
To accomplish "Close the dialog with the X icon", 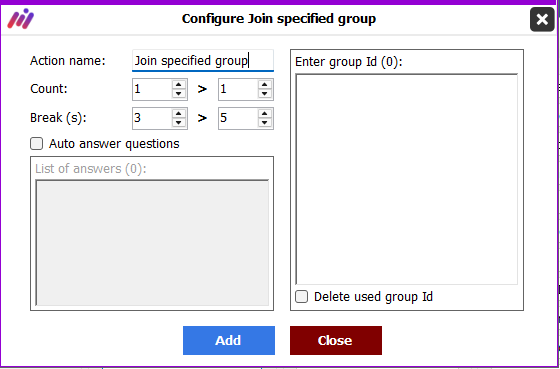I will pyautogui.click(x=542, y=19).
